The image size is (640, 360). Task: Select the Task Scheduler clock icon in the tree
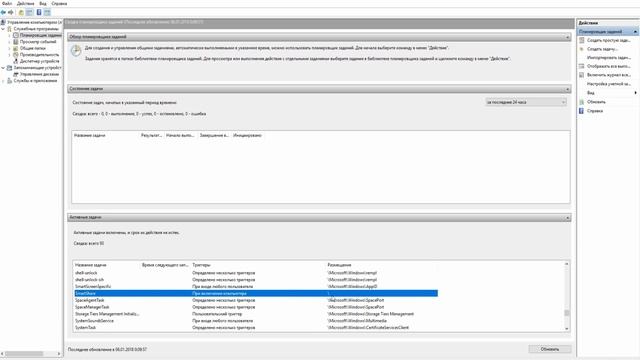(x=16, y=36)
